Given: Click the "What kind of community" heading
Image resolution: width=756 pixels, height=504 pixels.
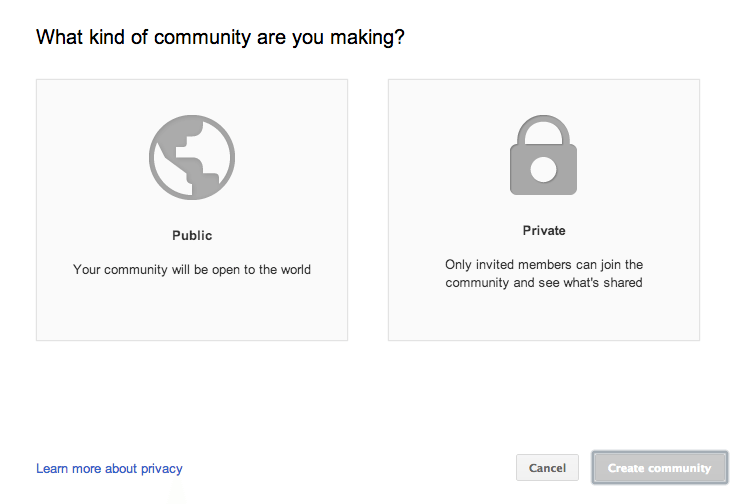Looking at the screenshot, I should [x=220, y=37].
